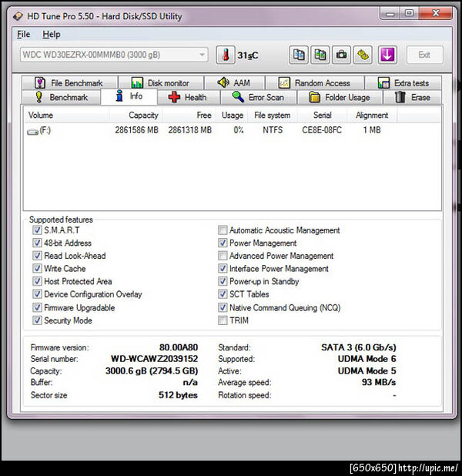Click the copy screenshot to clipboard icon
Viewport: 462px width, 476px height.
(x=320, y=55)
